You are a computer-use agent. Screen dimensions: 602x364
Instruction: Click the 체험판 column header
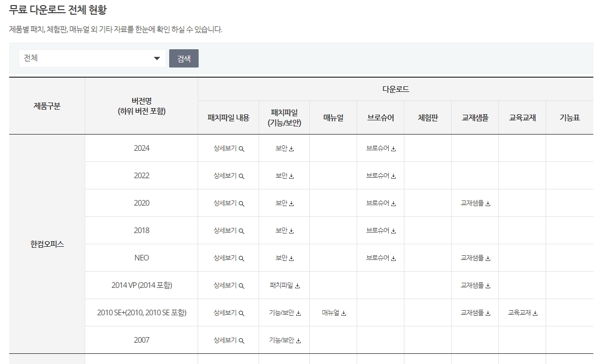[x=428, y=118]
